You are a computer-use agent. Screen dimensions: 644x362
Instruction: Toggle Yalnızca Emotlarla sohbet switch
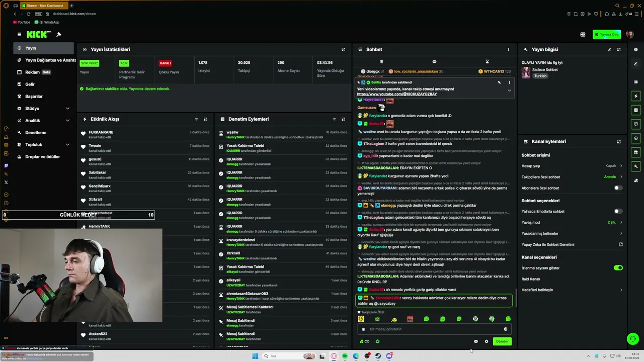point(618,212)
